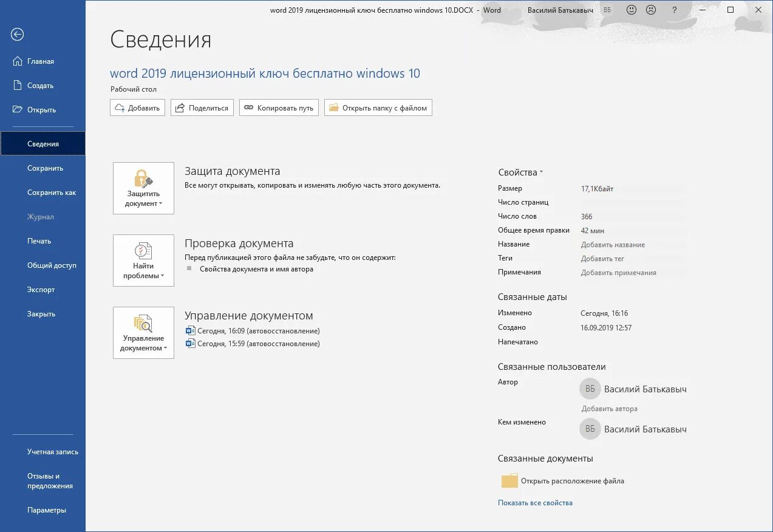Click folder icon under Связанные документы
The height and width of the screenshot is (532, 773).
point(509,480)
